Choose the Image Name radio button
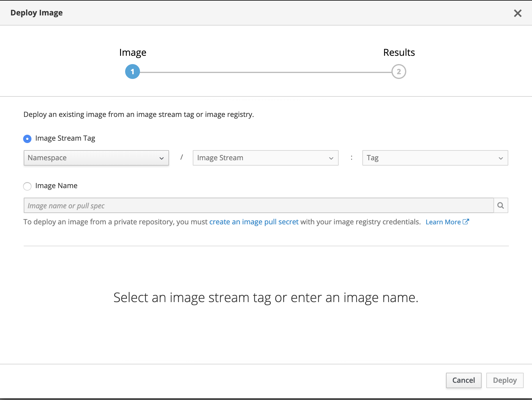 27,186
